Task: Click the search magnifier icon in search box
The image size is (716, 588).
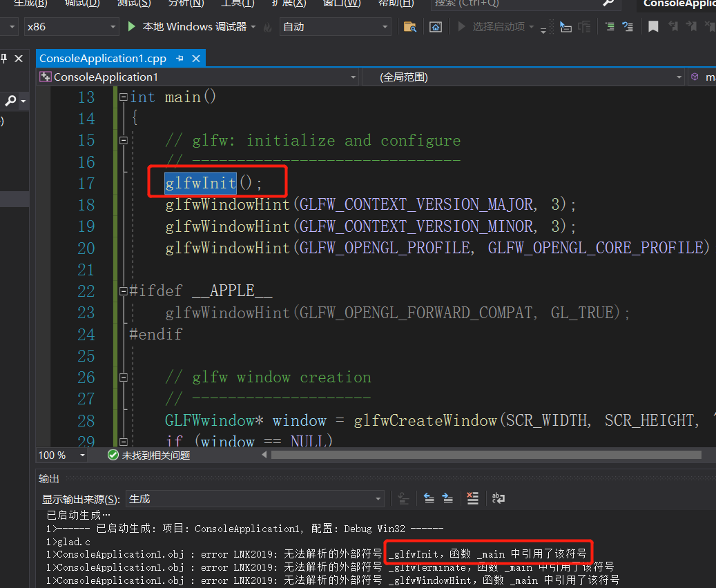Action: pos(608,3)
